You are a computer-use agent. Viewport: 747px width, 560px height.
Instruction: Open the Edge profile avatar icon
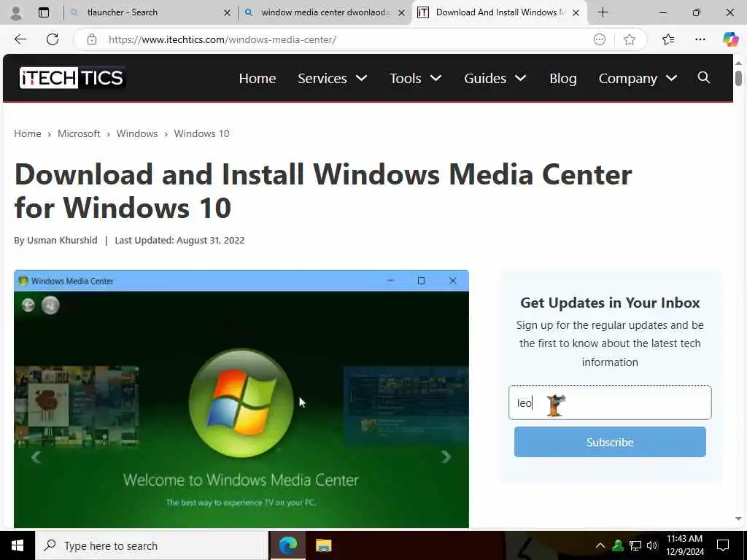tap(16, 13)
